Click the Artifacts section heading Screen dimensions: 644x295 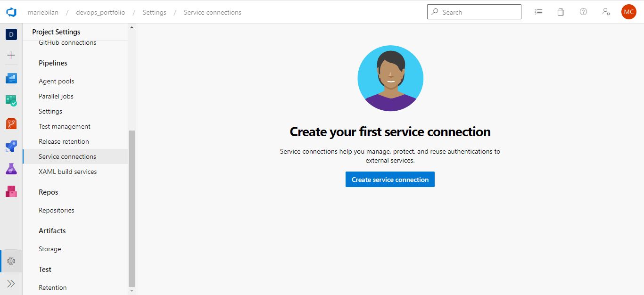click(x=52, y=231)
